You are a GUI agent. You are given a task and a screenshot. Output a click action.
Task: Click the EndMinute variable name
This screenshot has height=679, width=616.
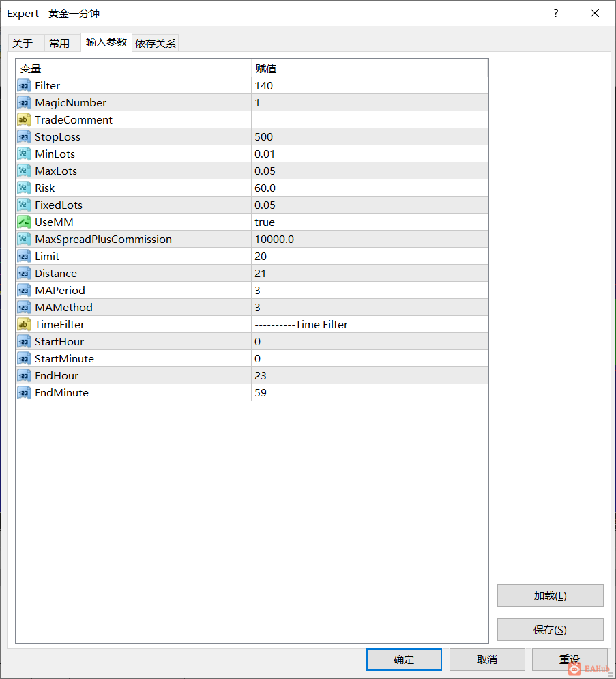coord(62,393)
